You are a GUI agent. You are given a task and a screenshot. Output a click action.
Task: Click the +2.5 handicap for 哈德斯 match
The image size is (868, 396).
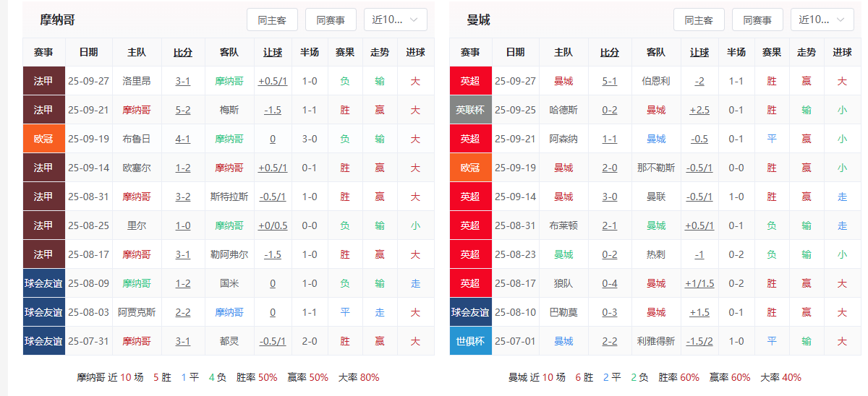699,110
